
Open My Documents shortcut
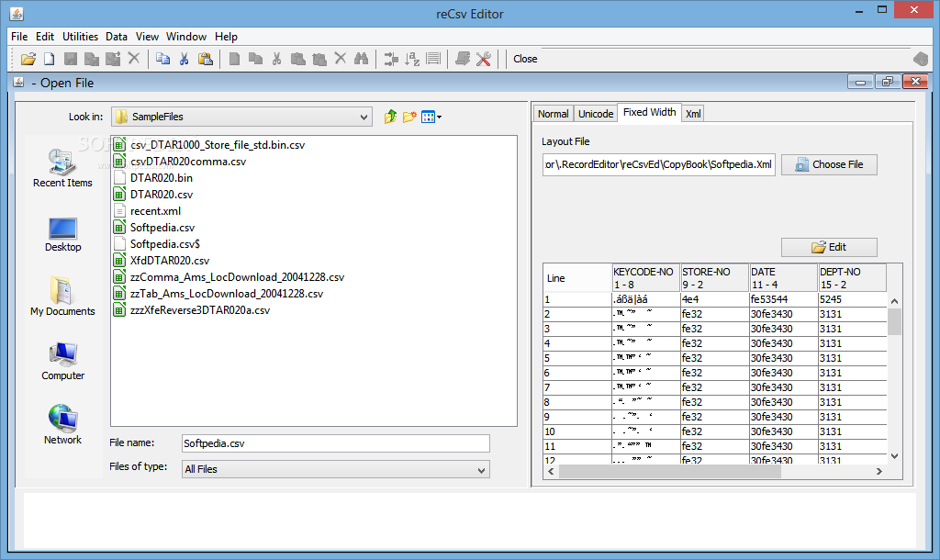tap(62, 297)
